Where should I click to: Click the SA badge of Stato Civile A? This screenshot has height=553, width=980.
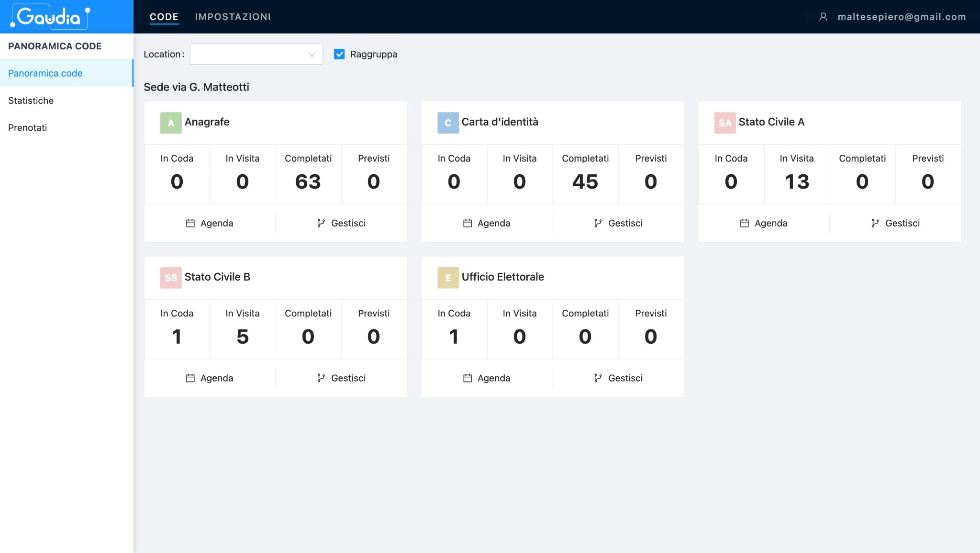(724, 123)
